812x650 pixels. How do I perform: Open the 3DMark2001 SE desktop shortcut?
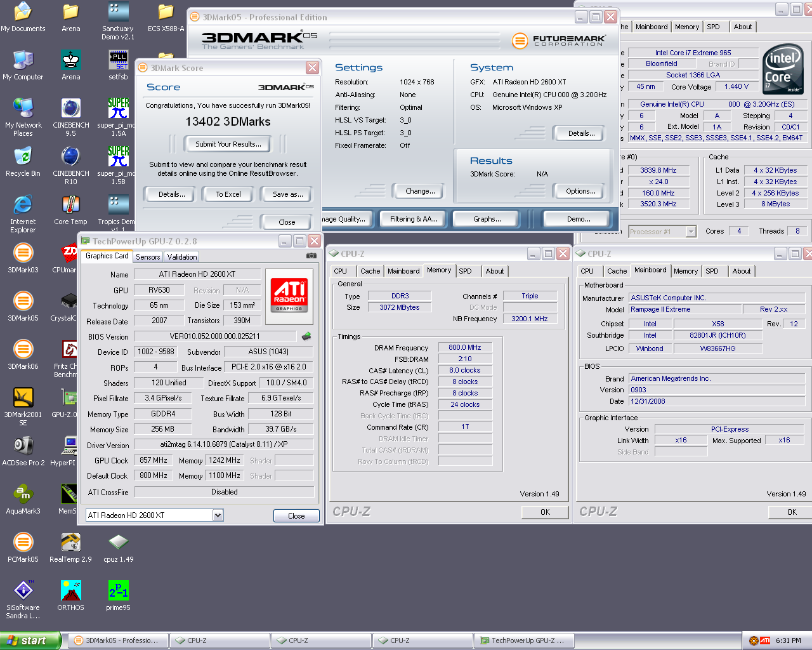23,407
